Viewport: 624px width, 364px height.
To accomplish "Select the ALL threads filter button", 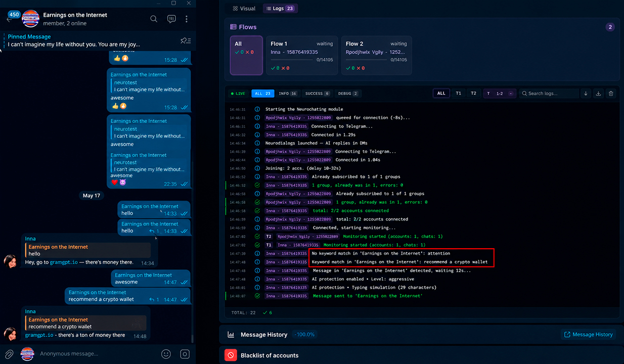I will (441, 94).
